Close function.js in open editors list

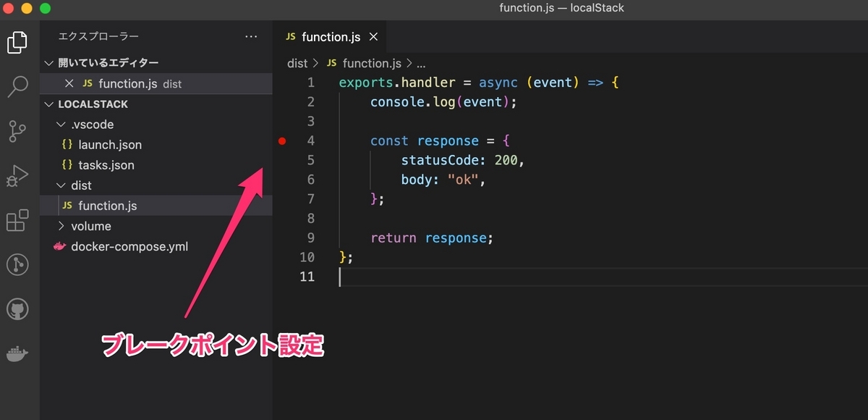[x=69, y=84]
